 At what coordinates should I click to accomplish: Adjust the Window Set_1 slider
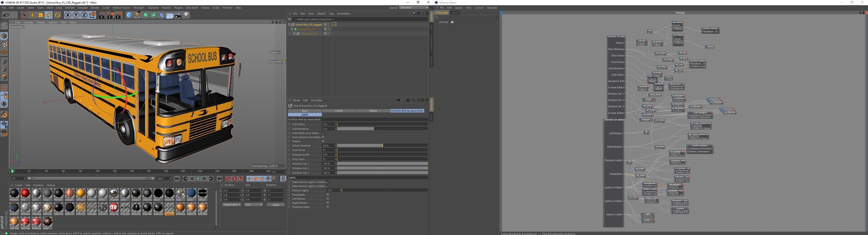tap(382, 164)
